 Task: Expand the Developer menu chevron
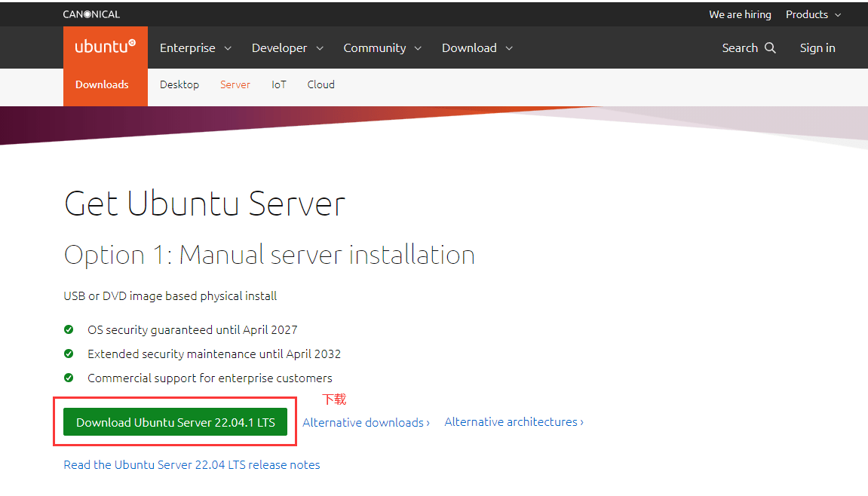(320, 49)
